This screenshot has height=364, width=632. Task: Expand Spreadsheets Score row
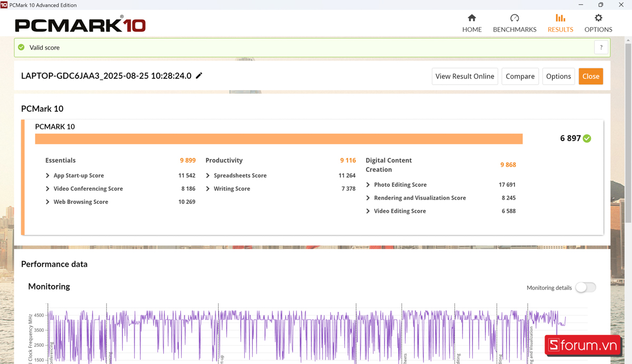click(208, 175)
